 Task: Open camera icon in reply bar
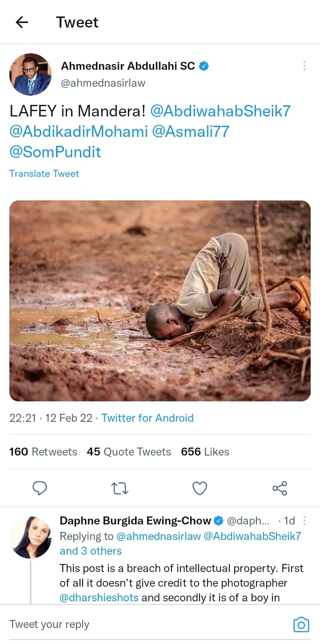301,624
